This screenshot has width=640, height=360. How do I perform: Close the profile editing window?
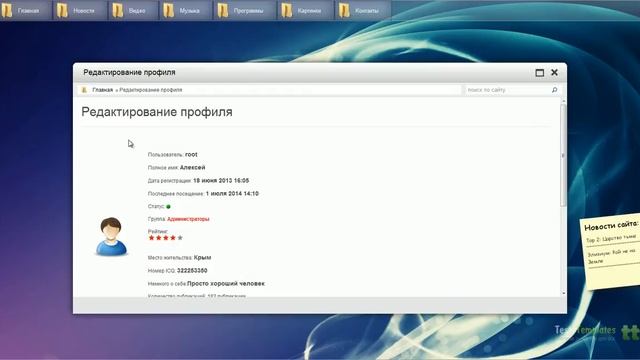(x=554, y=72)
